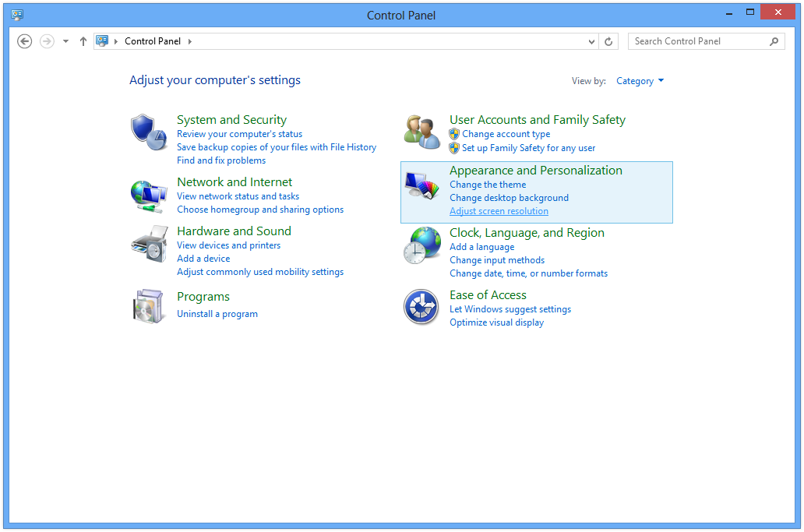804x532 pixels.
Task: Click Set up Family Safety for any user
Action: click(x=528, y=148)
